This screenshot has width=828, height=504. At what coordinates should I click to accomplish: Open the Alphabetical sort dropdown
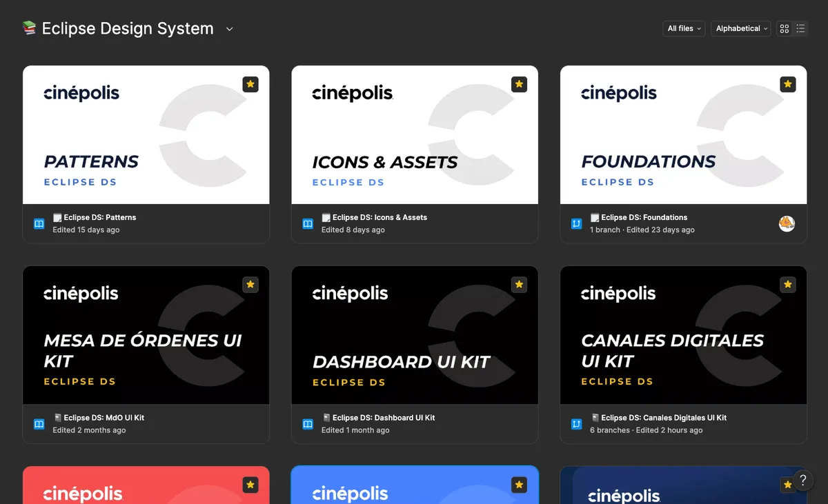(x=741, y=28)
